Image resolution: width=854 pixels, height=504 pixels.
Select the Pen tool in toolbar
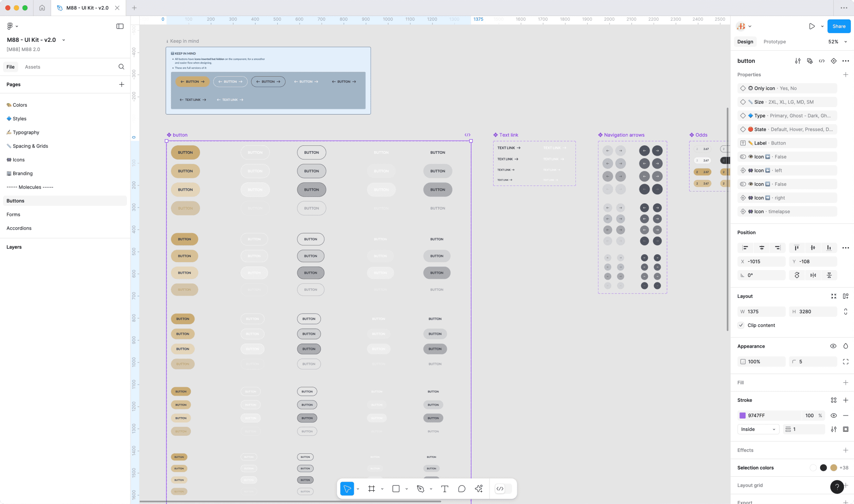click(421, 489)
